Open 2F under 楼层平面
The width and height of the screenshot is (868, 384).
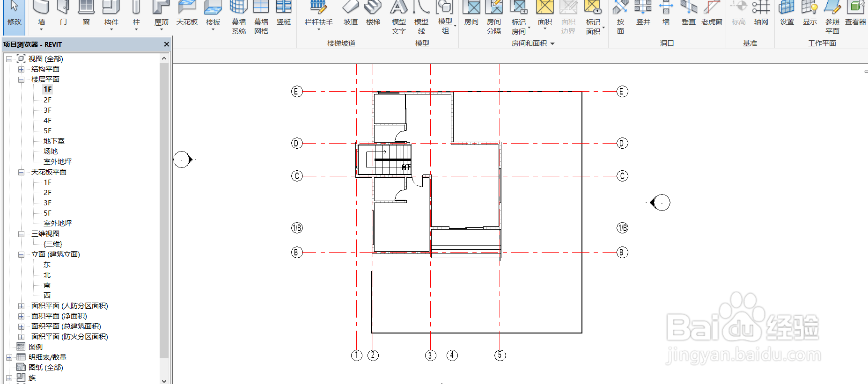[47, 100]
